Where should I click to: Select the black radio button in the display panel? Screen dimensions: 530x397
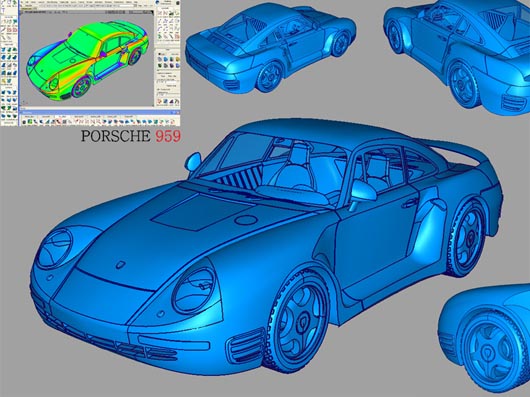pyautogui.click(x=159, y=54)
